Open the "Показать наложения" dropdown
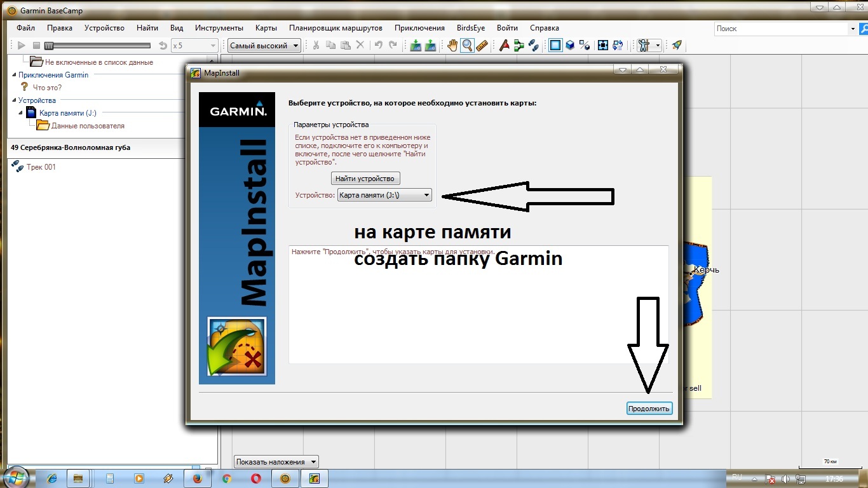The width and height of the screenshot is (868, 488). [276, 462]
